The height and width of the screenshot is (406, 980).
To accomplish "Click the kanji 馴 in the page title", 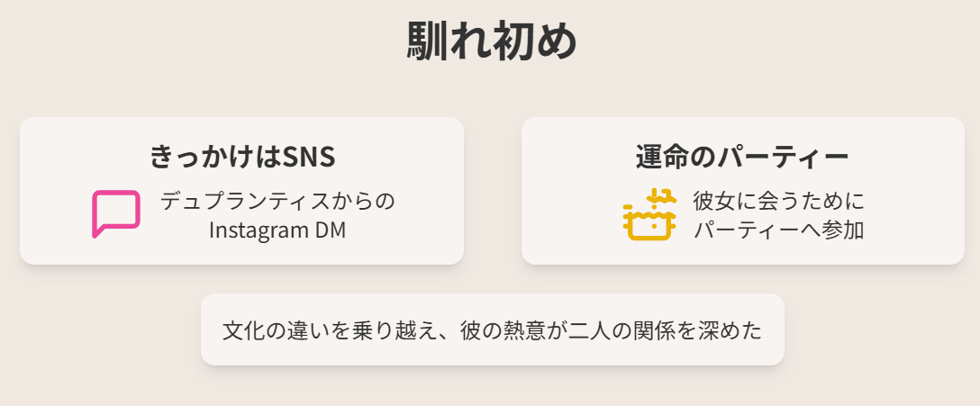I will (427, 41).
